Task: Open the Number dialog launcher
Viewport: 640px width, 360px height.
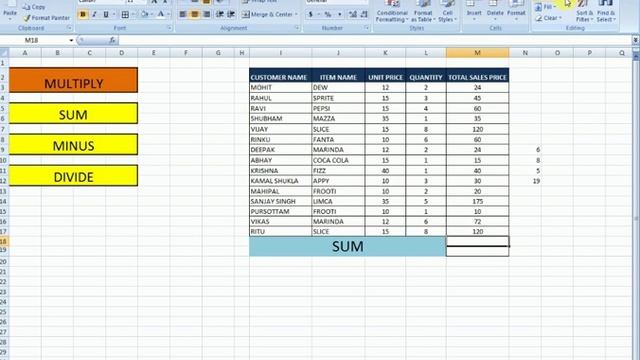Action: pos(367,28)
